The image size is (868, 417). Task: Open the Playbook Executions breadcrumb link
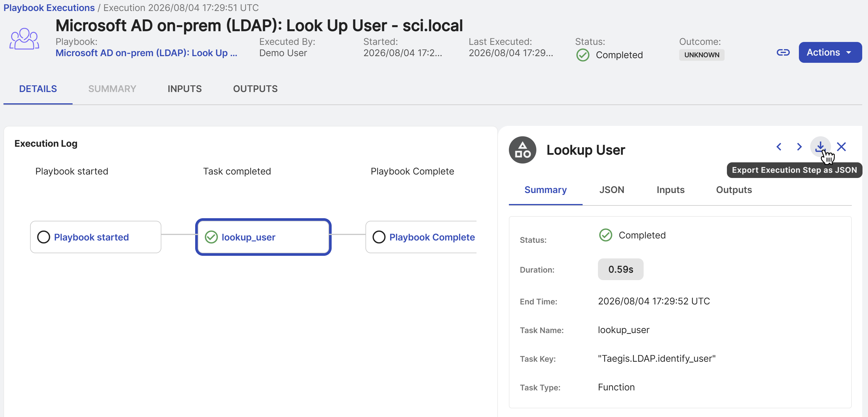click(49, 8)
